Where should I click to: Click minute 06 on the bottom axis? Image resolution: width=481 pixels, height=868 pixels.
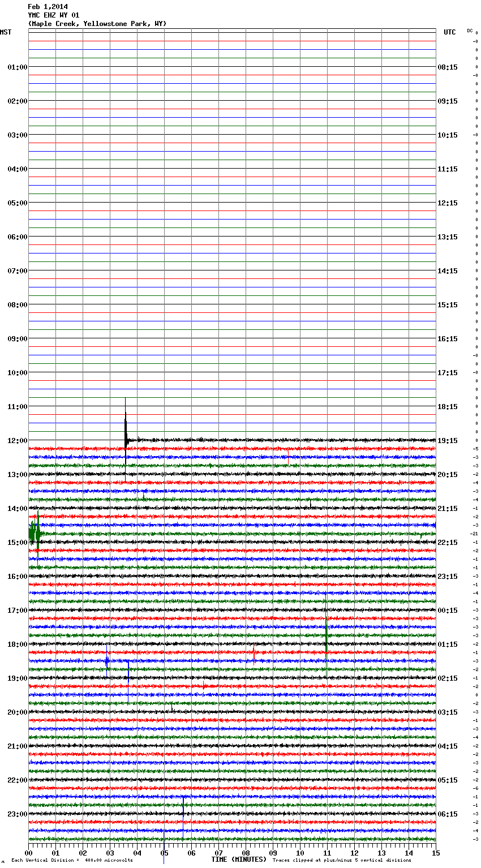191,853
